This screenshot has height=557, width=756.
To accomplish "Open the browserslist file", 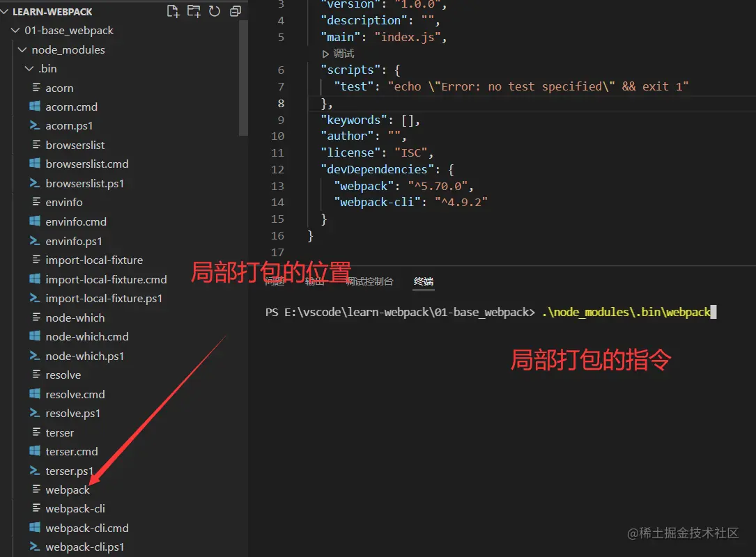I will coord(75,145).
